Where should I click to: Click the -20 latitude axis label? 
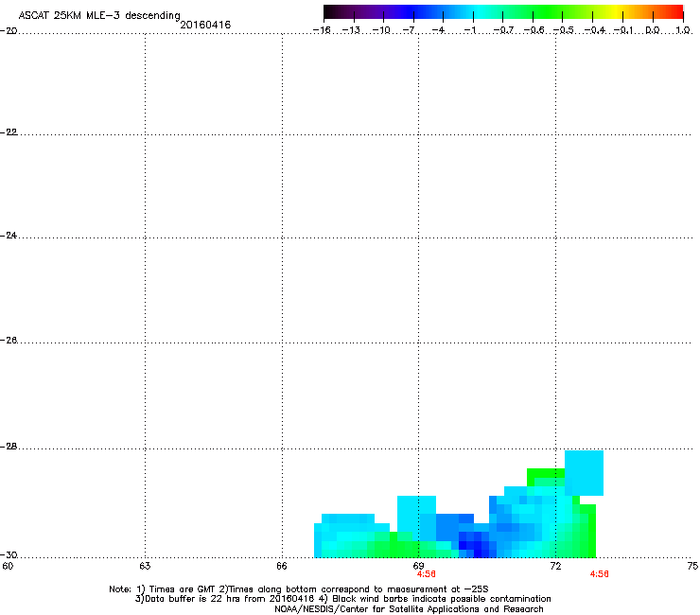(9, 31)
